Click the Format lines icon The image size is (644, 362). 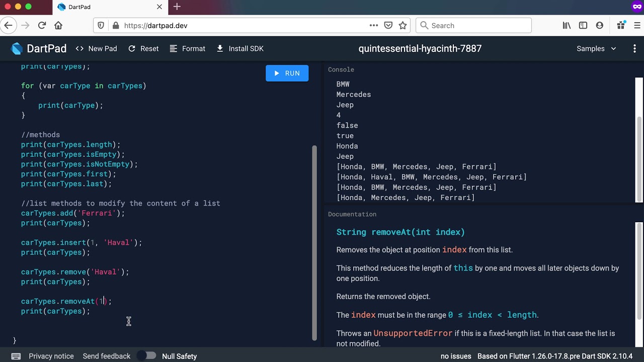pyautogui.click(x=174, y=49)
